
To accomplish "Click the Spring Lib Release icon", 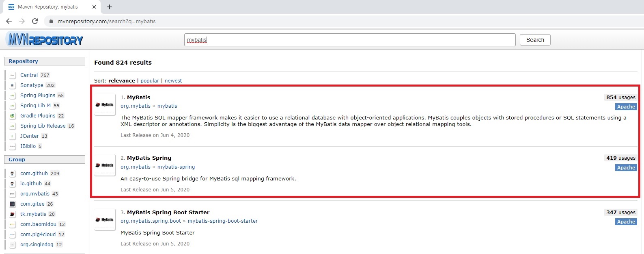I will tap(13, 126).
